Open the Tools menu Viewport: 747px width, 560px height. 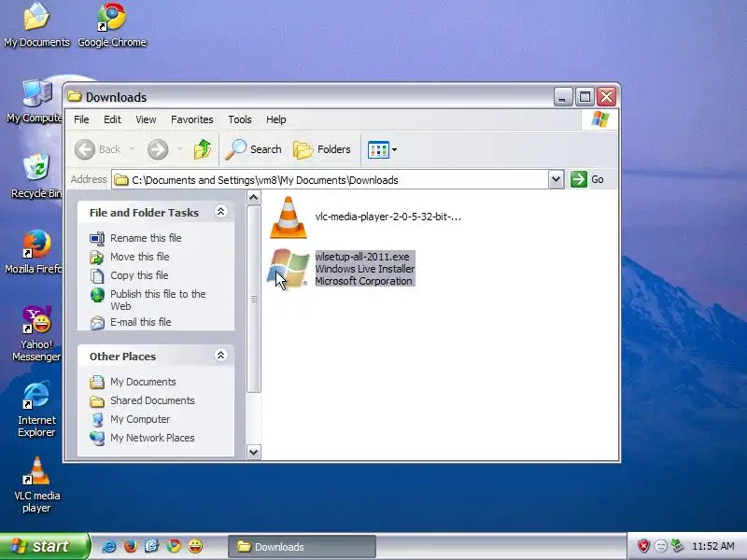[240, 119]
